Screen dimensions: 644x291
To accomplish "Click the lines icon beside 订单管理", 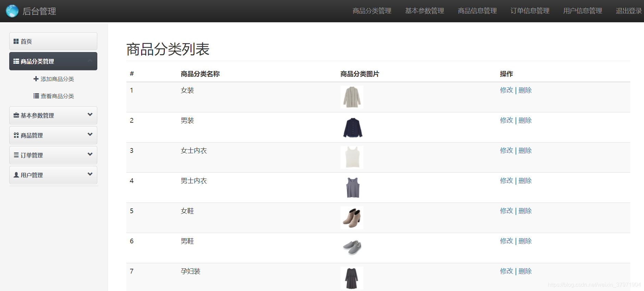I will click(x=16, y=155).
